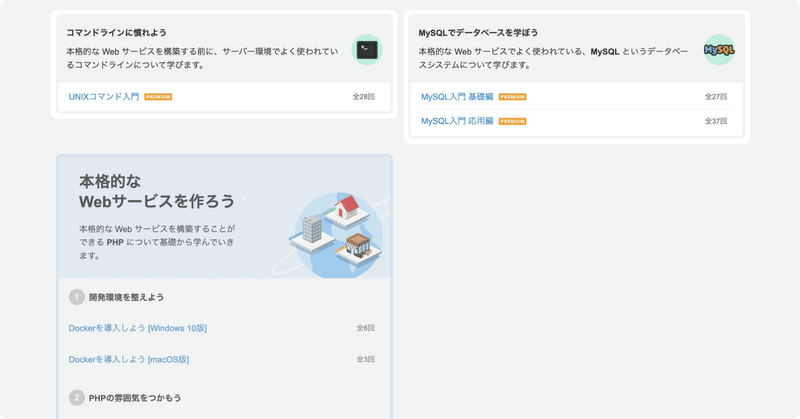Click the 本格的な Webサービスを作ろう title
800x419 pixels.
click(157, 191)
